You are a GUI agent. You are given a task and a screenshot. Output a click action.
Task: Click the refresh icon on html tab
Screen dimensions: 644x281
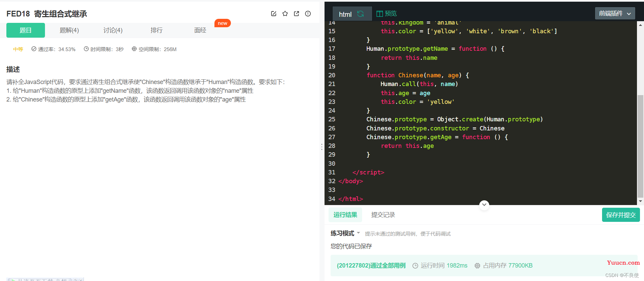click(360, 14)
